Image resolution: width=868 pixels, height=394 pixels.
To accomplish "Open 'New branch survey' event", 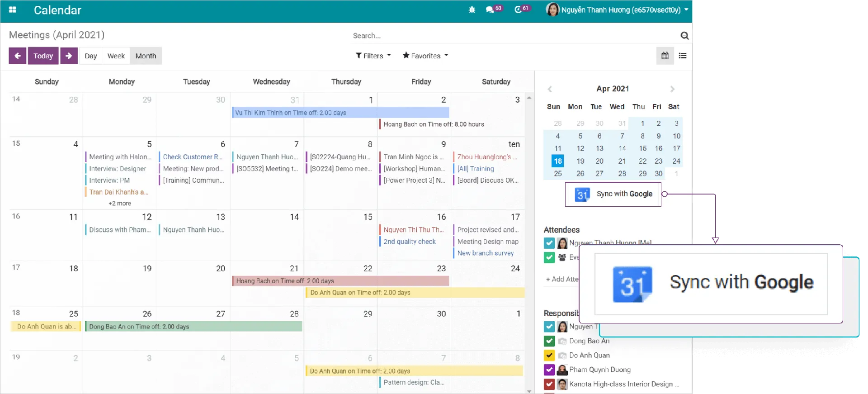I will point(486,253).
